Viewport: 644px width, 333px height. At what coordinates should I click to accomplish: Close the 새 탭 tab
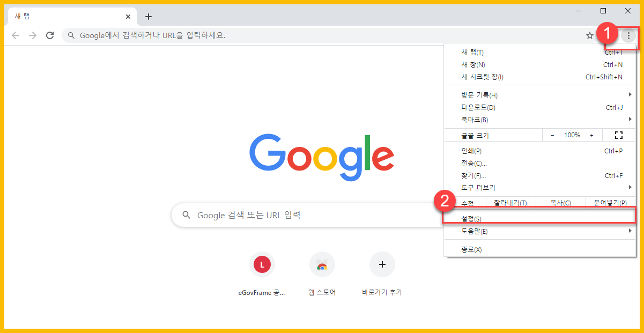(128, 17)
